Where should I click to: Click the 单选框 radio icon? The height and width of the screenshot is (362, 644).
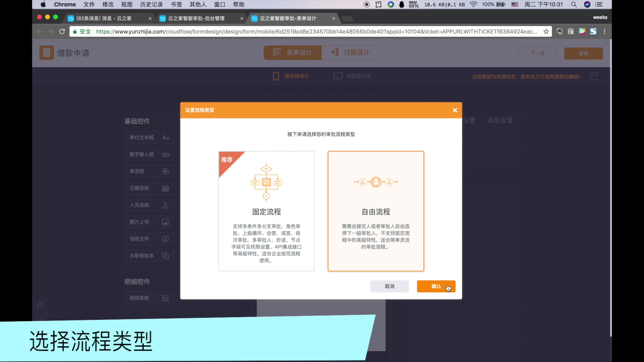(165, 171)
